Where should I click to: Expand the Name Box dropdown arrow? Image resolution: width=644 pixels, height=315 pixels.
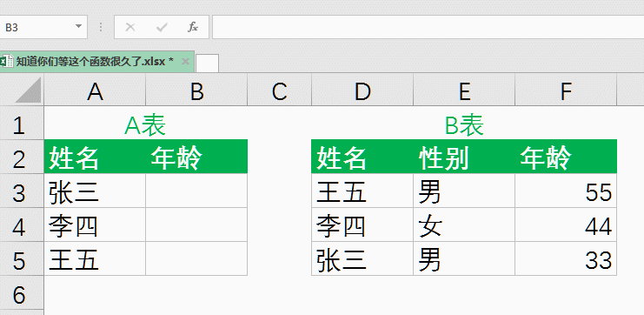pos(78,27)
